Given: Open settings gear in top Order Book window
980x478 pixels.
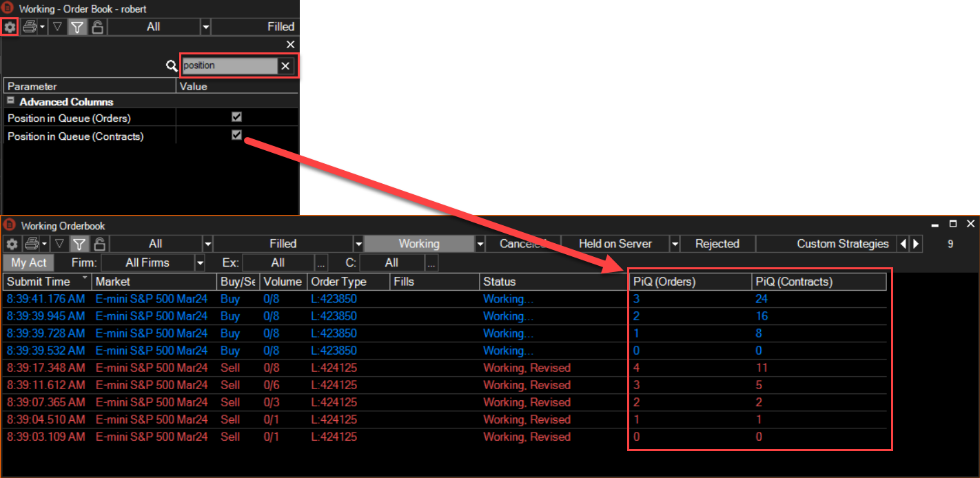Looking at the screenshot, I should pos(10,27).
